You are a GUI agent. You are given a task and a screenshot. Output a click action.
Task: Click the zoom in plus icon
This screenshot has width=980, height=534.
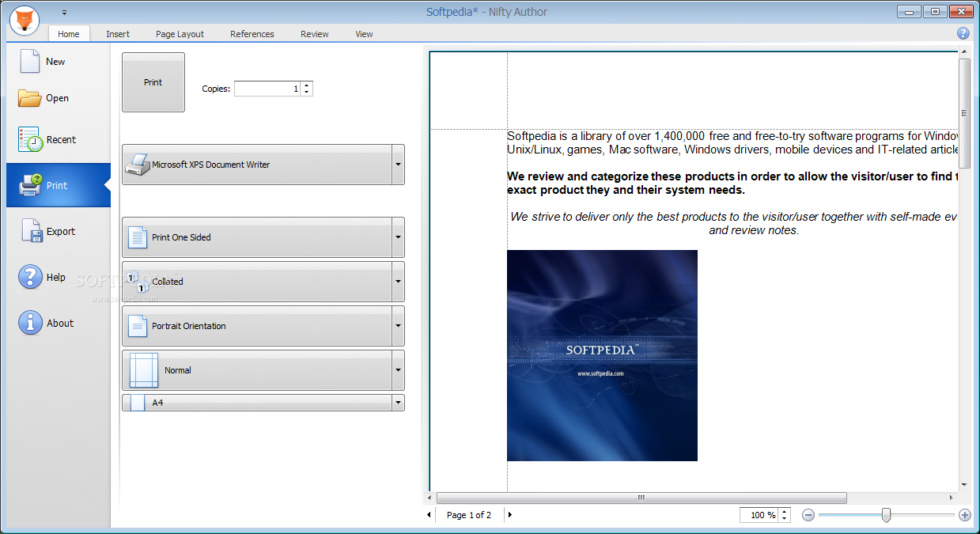click(964, 515)
